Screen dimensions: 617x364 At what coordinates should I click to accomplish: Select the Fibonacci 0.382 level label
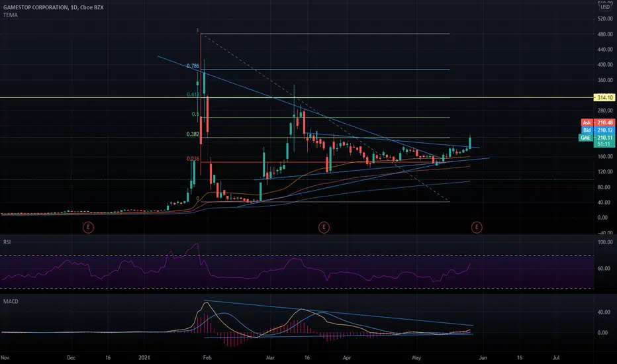click(193, 134)
